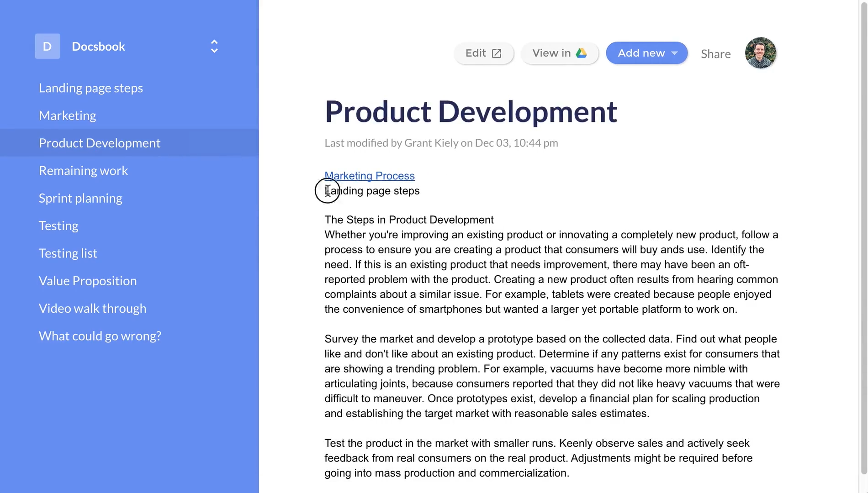Open the Testing list document
Screen dimensions: 868x493
[x=68, y=253]
